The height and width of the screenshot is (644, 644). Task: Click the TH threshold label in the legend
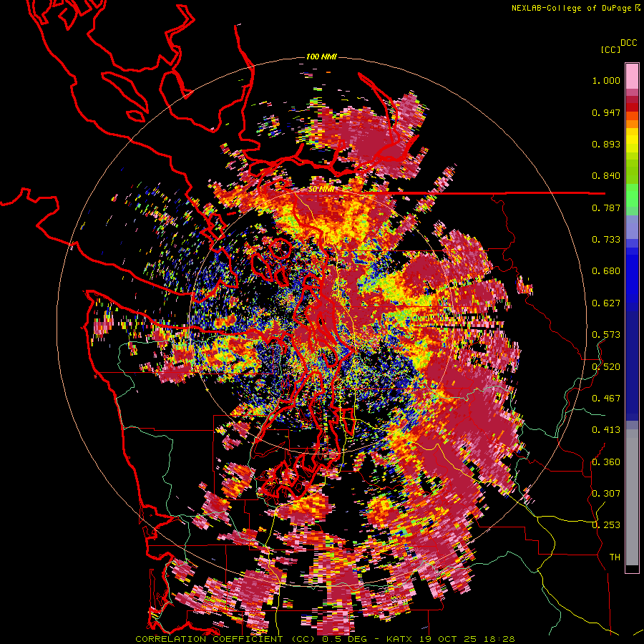click(615, 557)
